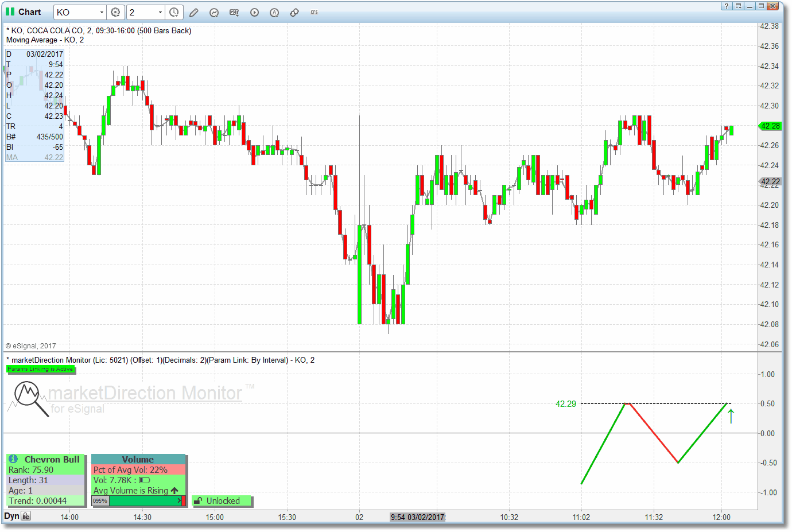The image size is (792, 532).
Task: Select the pencil drawing tool
Action: point(194,12)
